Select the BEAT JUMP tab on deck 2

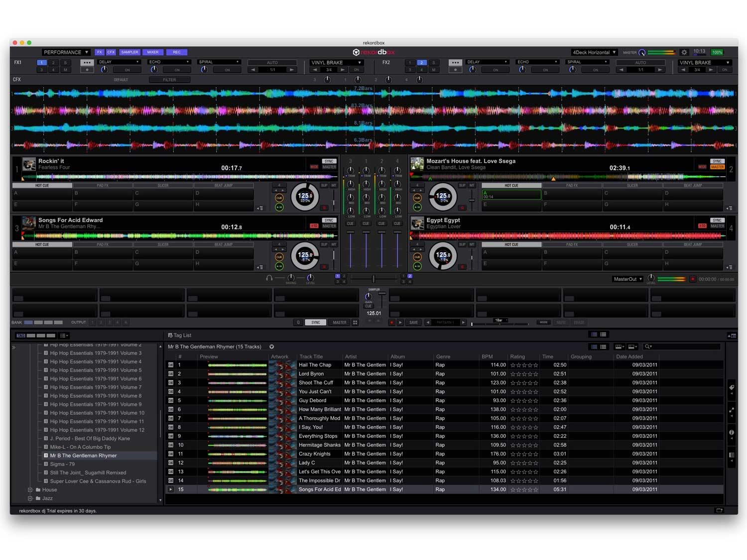[692, 186]
